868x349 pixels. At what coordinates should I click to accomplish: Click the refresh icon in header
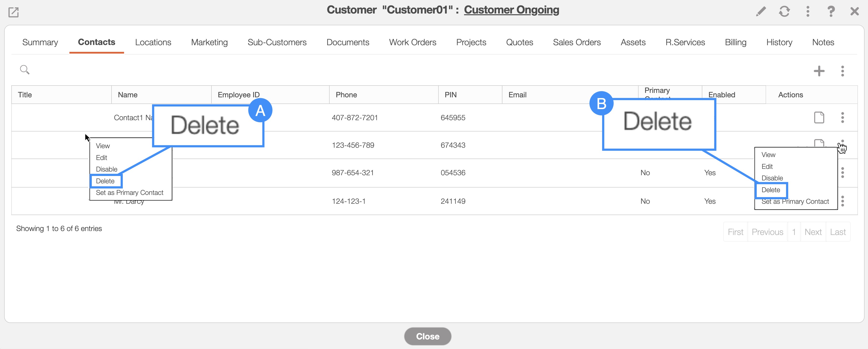(784, 12)
